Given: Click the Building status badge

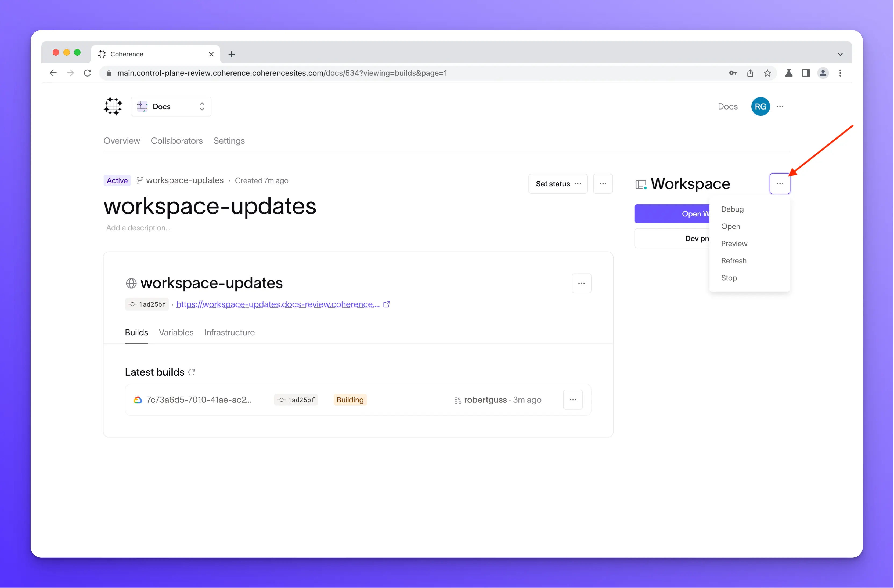Looking at the screenshot, I should coord(350,400).
